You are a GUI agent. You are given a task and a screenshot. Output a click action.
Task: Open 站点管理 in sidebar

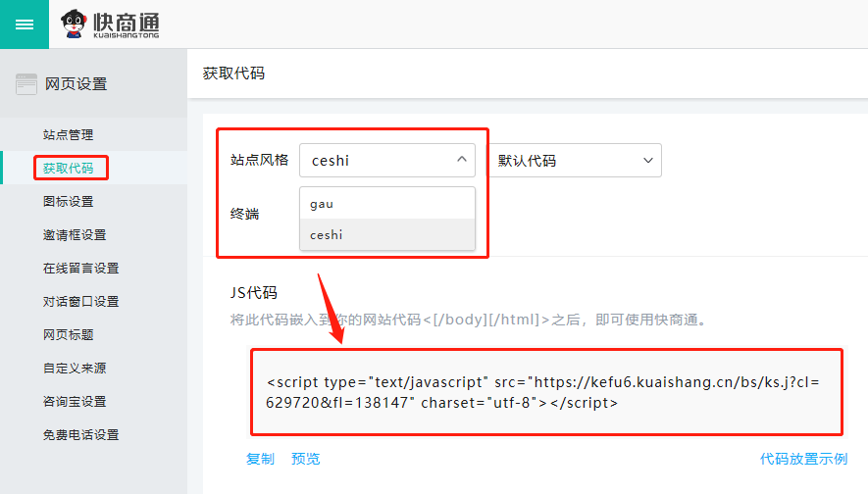[69, 134]
